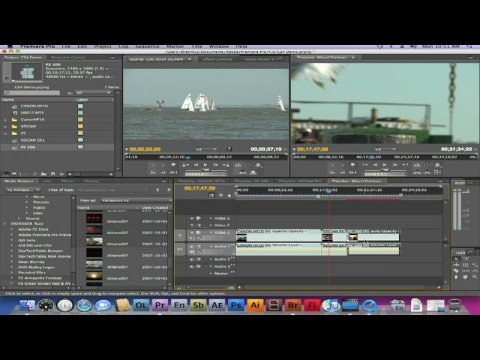
Task: Switch to the Effect Controls tab
Action: click(x=217, y=59)
